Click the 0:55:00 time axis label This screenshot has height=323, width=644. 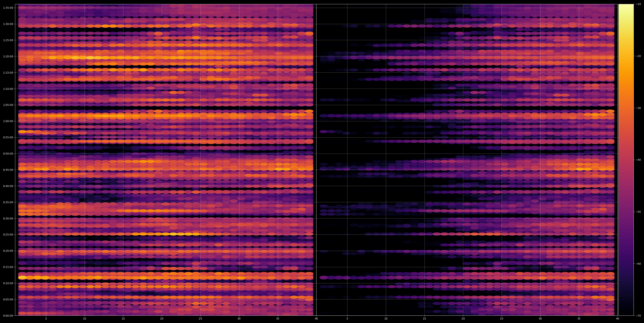click(x=8, y=137)
